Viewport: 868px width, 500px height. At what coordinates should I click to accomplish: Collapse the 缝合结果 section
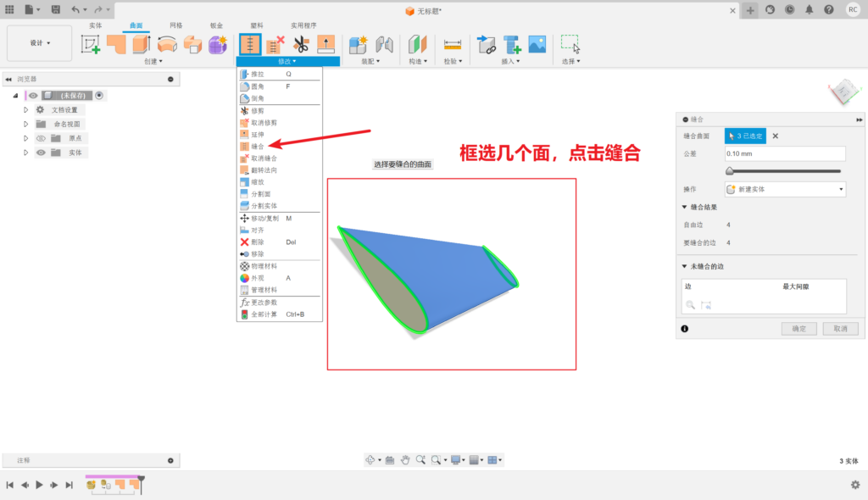pyautogui.click(x=685, y=207)
